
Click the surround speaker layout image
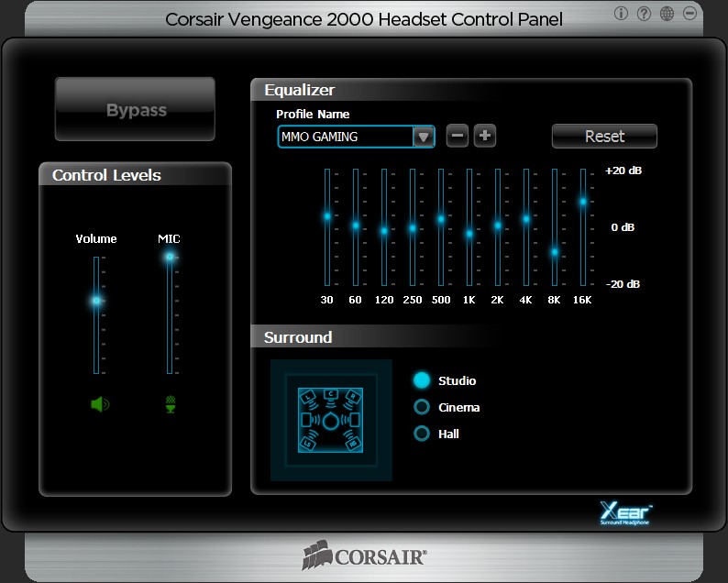coord(331,420)
